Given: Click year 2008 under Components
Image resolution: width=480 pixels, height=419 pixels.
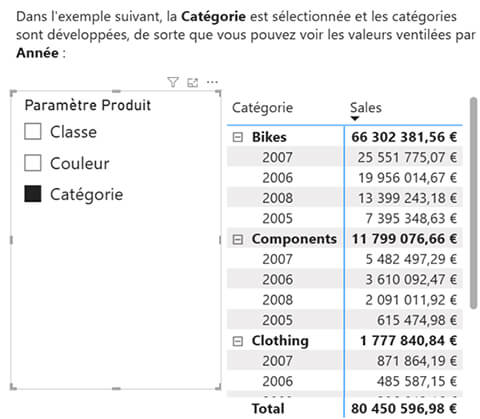Looking at the screenshot, I should click(x=277, y=300).
